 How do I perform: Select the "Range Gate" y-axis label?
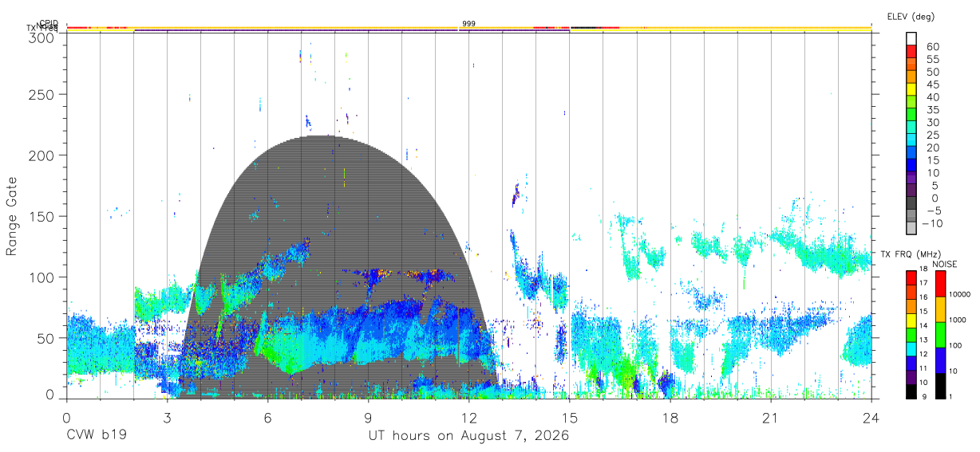13,217
